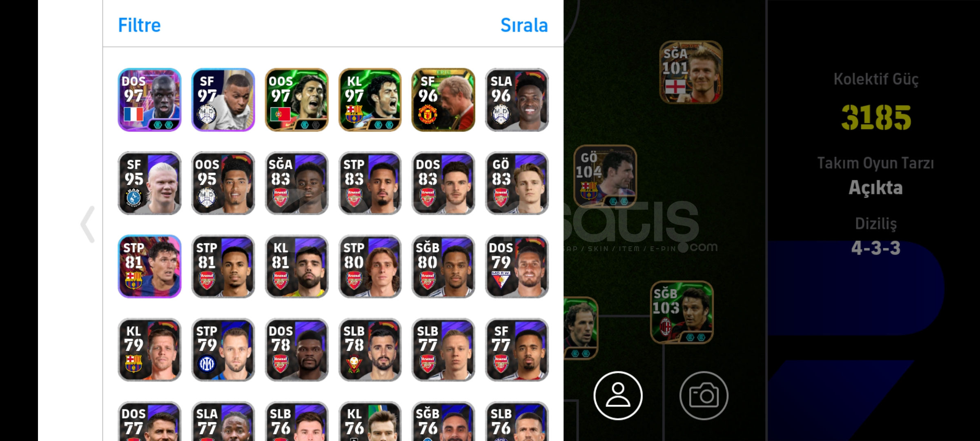Select the STP 81 Barcelona card
The width and height of the screenshot is (980, 441).
pos(149,266)
